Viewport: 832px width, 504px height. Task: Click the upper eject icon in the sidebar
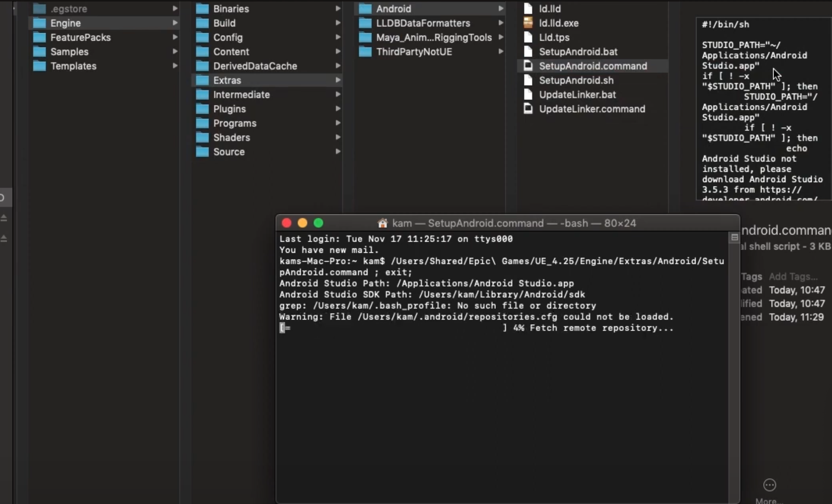click(x=4, y=218)
